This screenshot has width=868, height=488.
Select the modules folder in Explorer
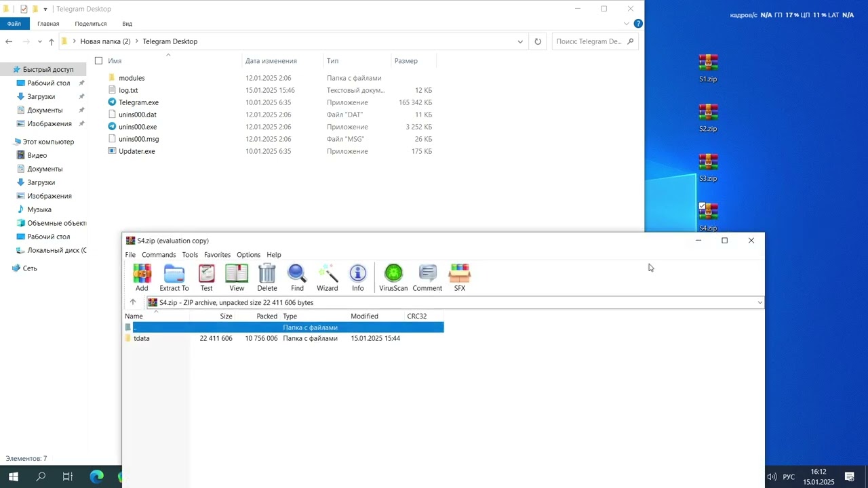[132, 78]
